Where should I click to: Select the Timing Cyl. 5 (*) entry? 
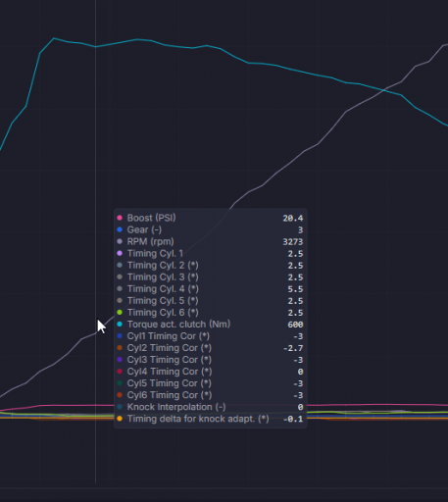pyautogui.click(x=210, y=301)
